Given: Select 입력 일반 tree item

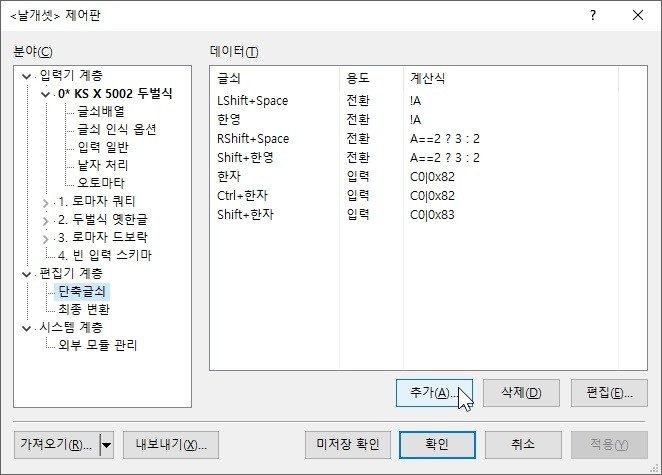Looking at the screenshot, I should (103, 147).
